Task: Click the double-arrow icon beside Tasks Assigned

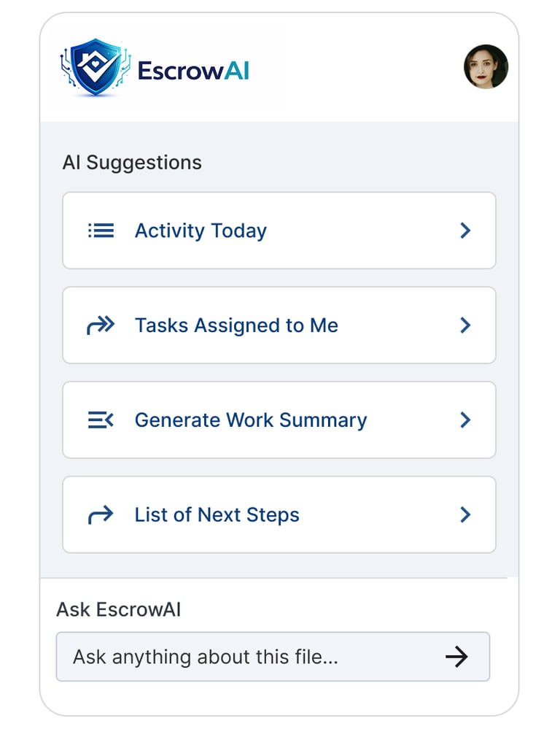Action: click(101, 325)
